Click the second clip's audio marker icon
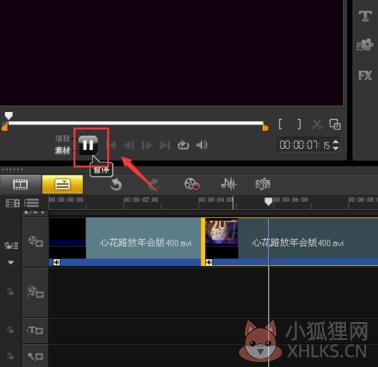 click(209, 263)
